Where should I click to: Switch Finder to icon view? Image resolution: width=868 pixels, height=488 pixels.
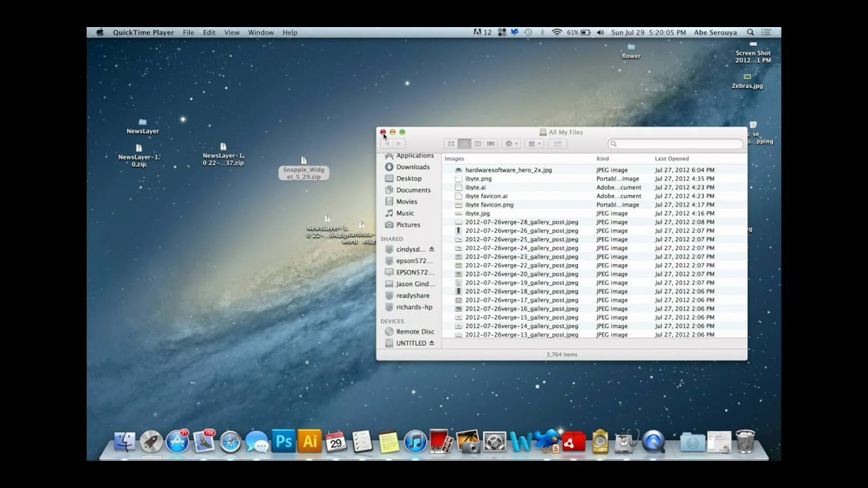(x=451, y=144)
